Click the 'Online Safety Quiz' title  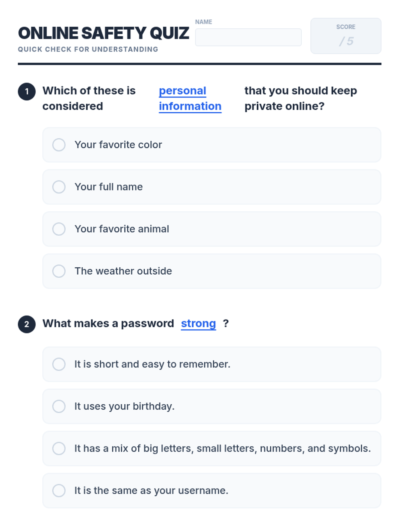pos(103,33)
